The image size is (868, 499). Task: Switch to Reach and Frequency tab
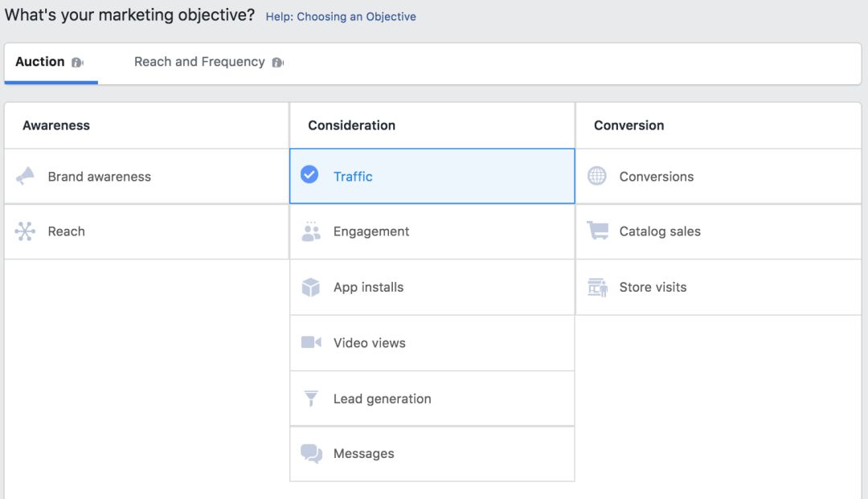pos(199,62)
